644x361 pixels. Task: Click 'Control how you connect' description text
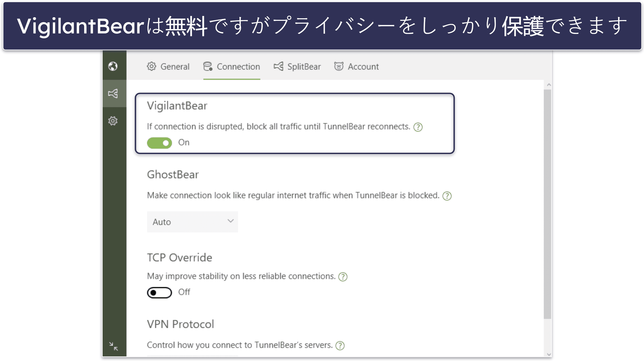coord(240,345)
